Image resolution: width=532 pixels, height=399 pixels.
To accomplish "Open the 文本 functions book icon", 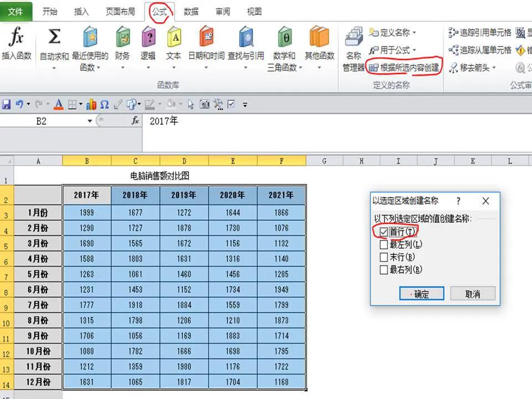I will (173, 37).
